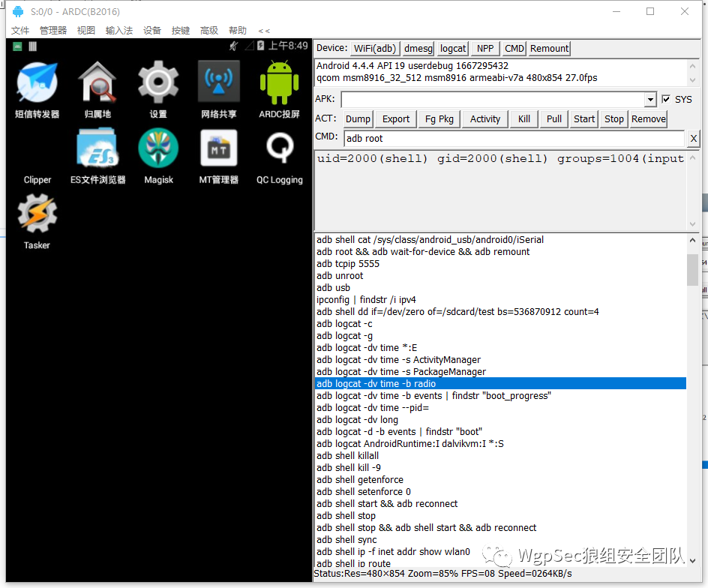Launch the Magisk app icon
The width and height of the screenshot is (708, 588).
pos(158,148)
